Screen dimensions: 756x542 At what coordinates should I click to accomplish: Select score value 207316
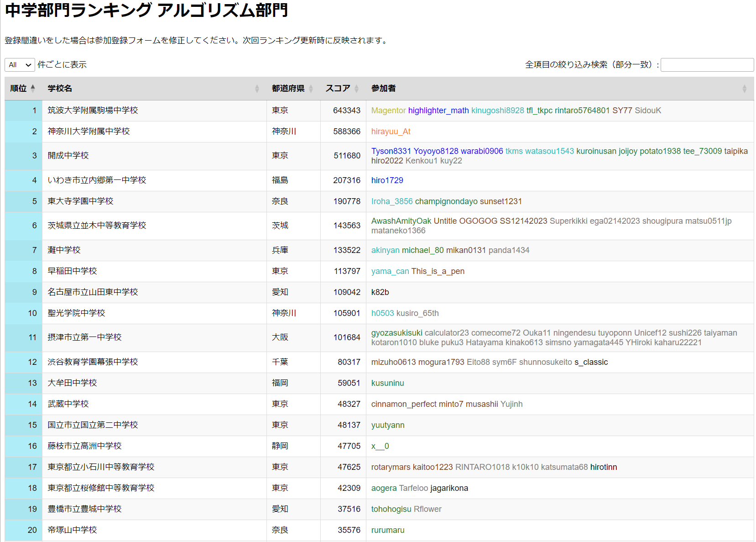pos(347,180)
